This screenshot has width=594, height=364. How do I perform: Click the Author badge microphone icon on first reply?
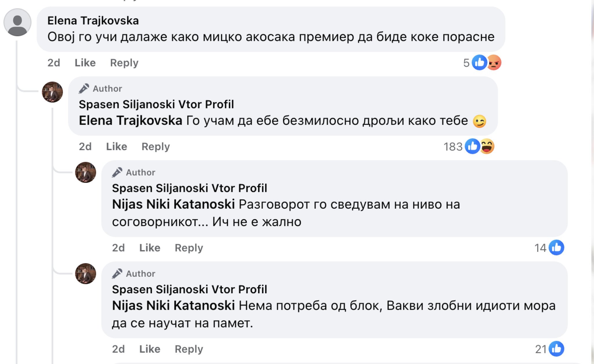tap(84, 89)
